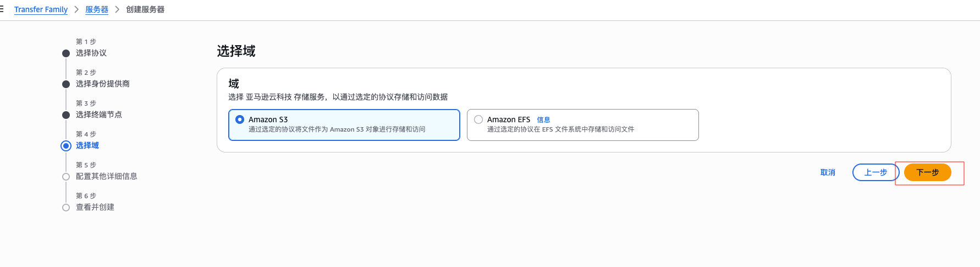Click the 上一步 button
The height and width of the screenshot is (267, 980).
(x=876, y=172)
